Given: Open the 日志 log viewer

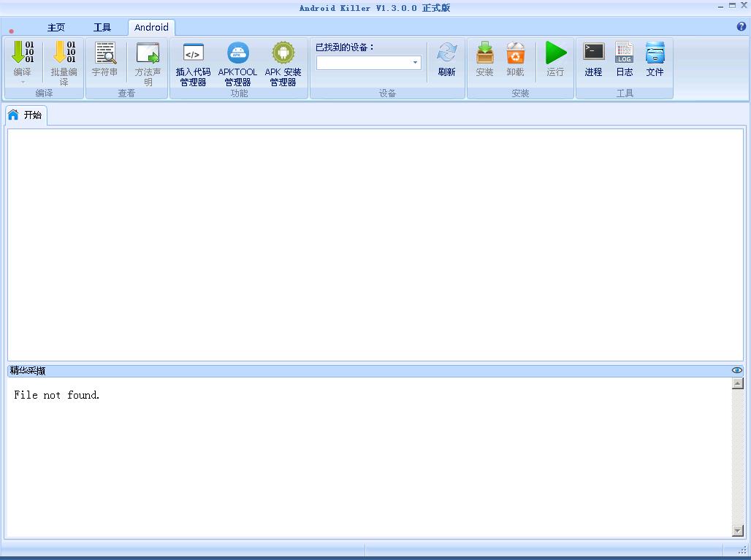Looking at the screenshot, I should 624,59.
